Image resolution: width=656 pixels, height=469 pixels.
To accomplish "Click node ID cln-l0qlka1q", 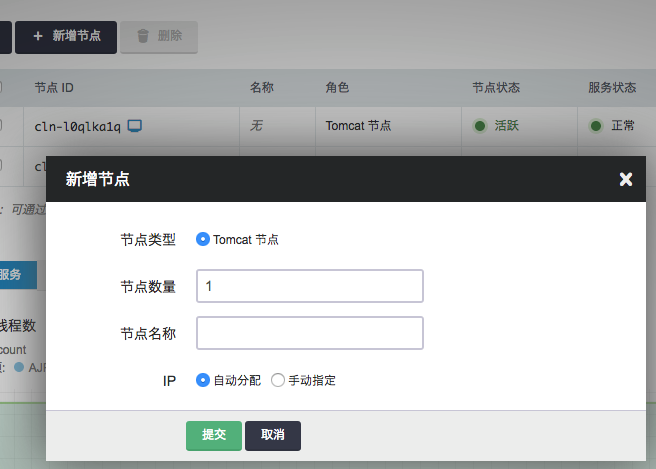I will (77, 126).
